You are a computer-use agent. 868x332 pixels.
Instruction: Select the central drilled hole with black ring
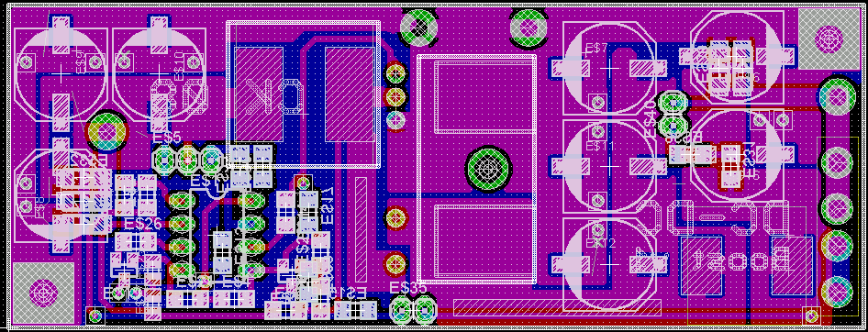[x=488, y=168]
